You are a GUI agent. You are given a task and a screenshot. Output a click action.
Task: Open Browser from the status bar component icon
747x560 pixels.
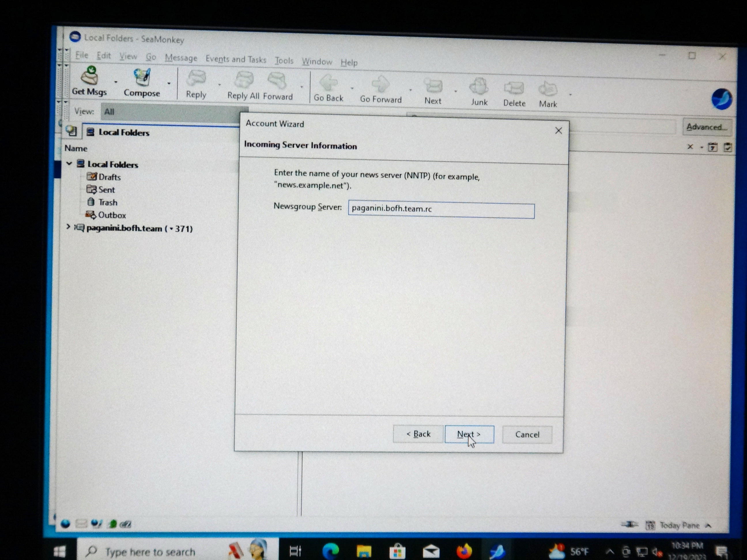(x=65, y=523)
